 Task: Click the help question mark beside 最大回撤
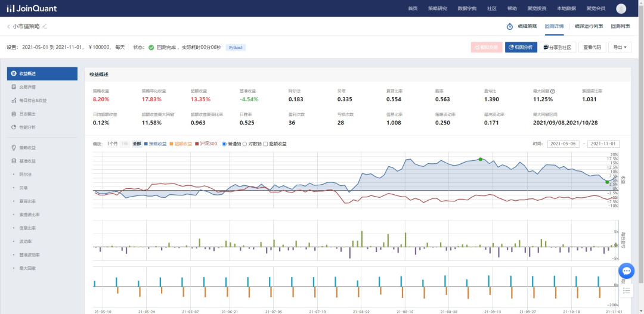tap(553, 91)
